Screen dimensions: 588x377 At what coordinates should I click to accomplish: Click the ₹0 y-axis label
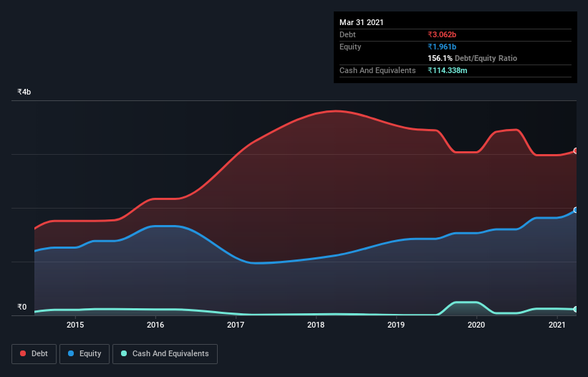point(22,307)
